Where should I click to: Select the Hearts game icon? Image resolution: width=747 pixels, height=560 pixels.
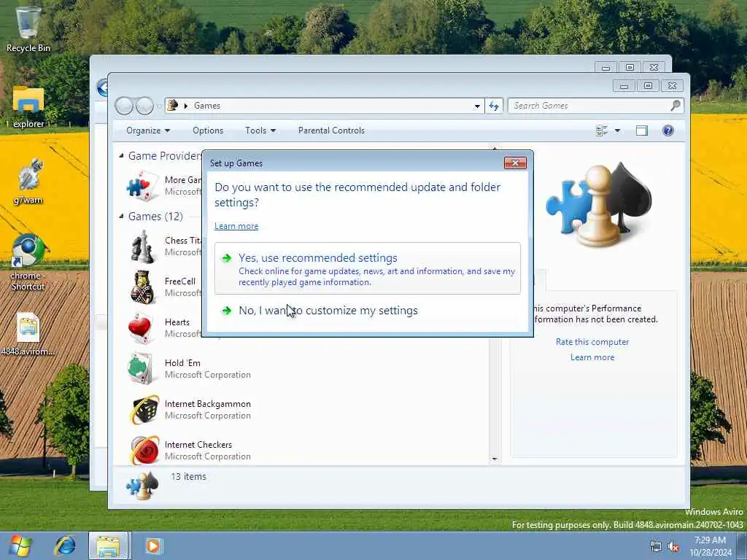coord(142,328)
